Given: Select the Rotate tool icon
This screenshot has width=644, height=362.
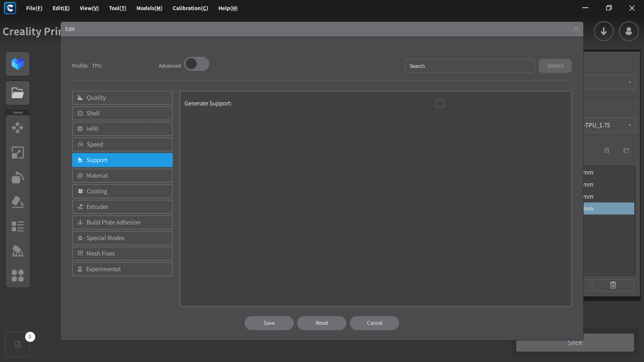Looking at the screenshot, I should pos(18,177).
